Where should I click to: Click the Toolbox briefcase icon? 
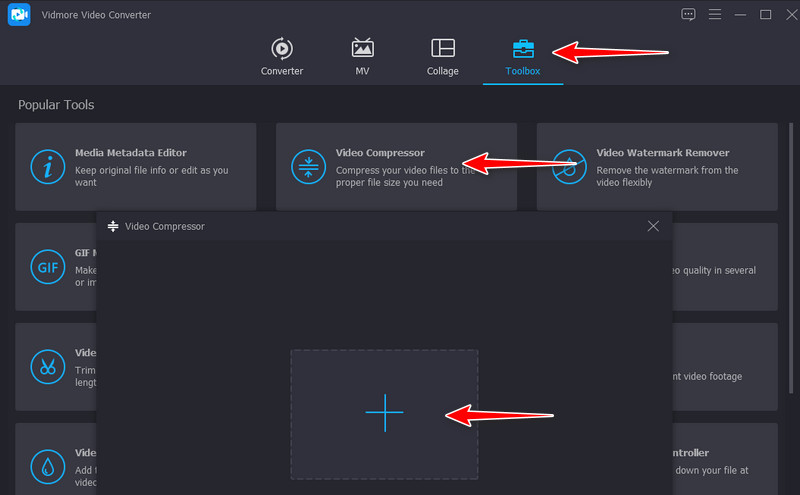(522, 48)
